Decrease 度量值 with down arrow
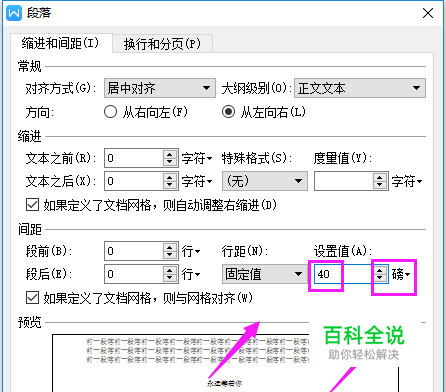 click(x=380, y=185)
